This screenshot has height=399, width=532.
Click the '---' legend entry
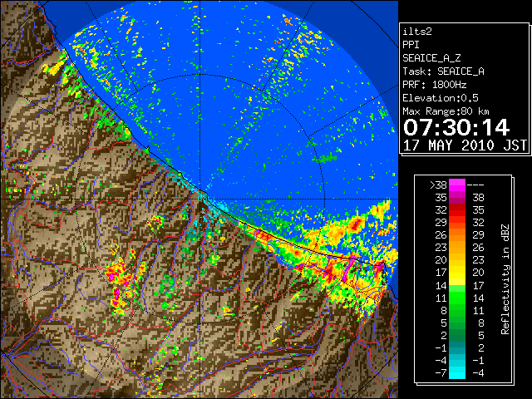point(475,185)
